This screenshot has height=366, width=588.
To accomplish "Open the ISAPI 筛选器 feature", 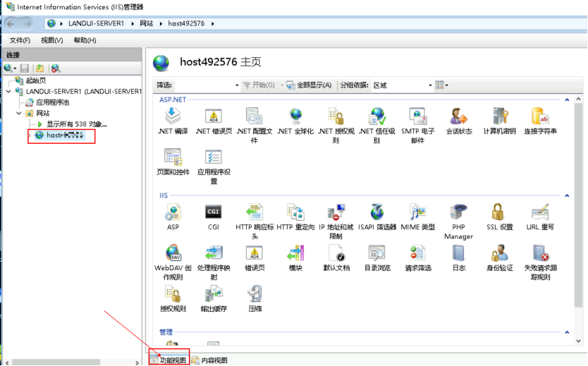I will pyautogui.click(x=377, y=216).
